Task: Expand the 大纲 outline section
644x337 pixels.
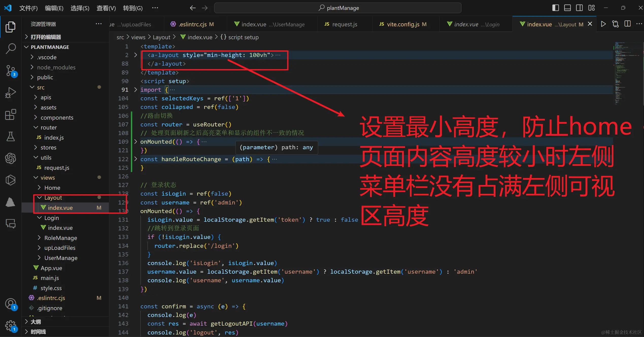Action: [x=65, y=322]
